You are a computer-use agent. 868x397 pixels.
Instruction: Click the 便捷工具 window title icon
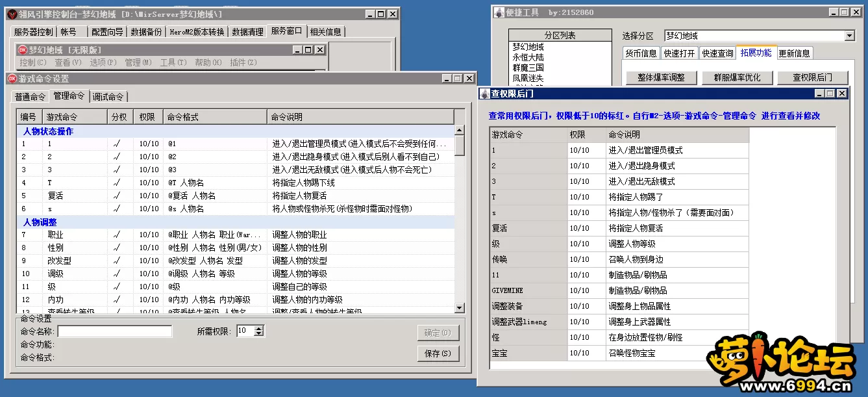pos(499,12)
